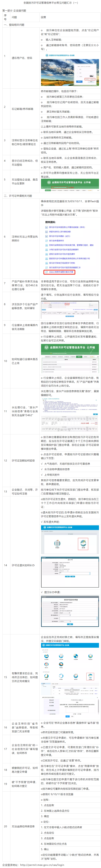101x868 pixels.
Task: Select the 问题 column header
Action: [14, 17]
